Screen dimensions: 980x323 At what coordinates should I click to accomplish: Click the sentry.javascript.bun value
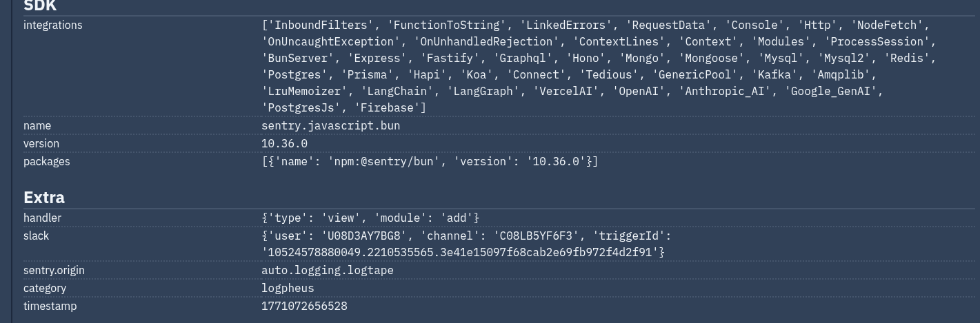330,126
